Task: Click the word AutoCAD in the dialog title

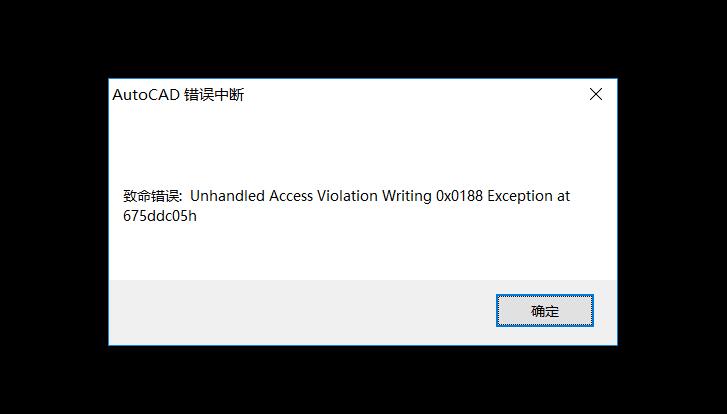Action: (146, 95)
